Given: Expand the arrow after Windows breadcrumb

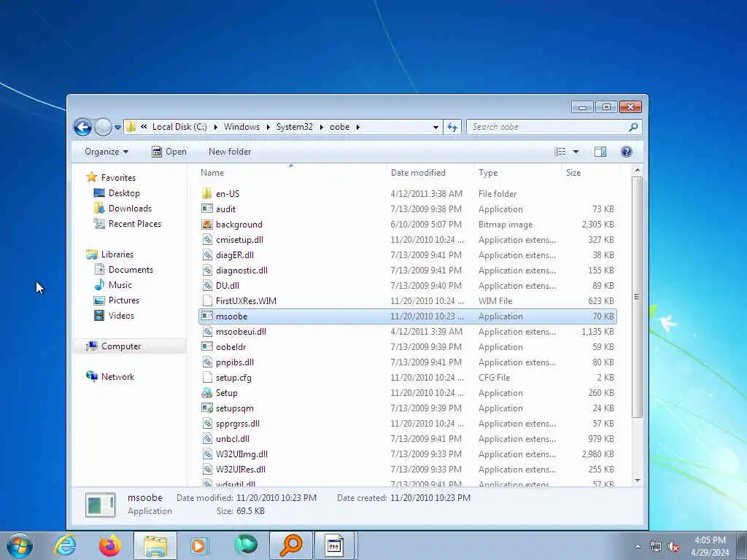Looking at the screenshot, I should click(x=268, y=127).
